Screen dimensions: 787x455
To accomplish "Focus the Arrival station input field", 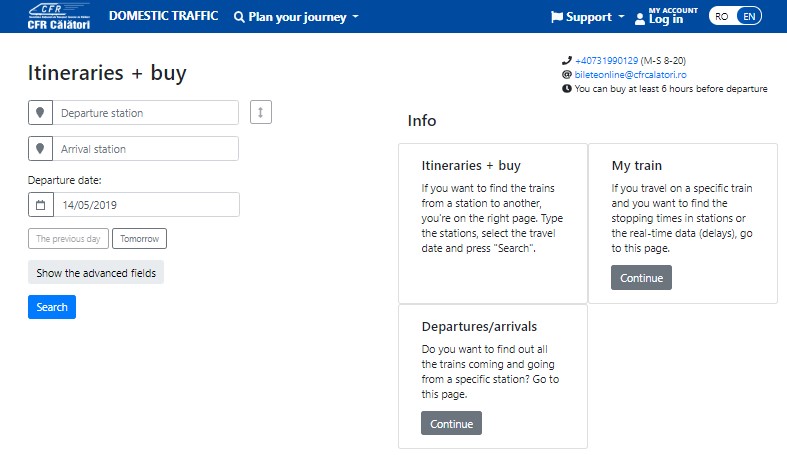I will pyautogui.click(x=146, y=148).
